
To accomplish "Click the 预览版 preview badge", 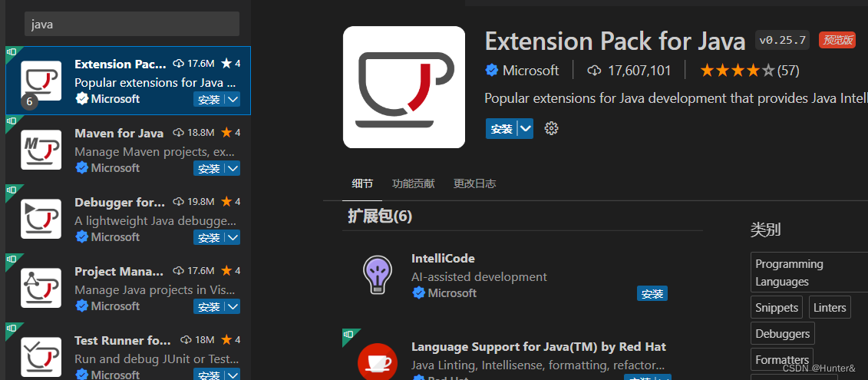I will [837, 40].
